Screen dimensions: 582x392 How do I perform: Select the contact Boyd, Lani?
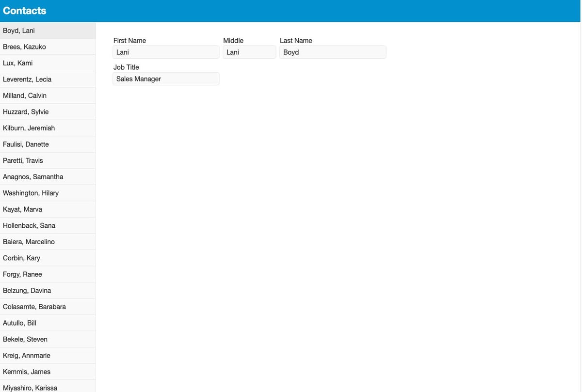(48, 30)
